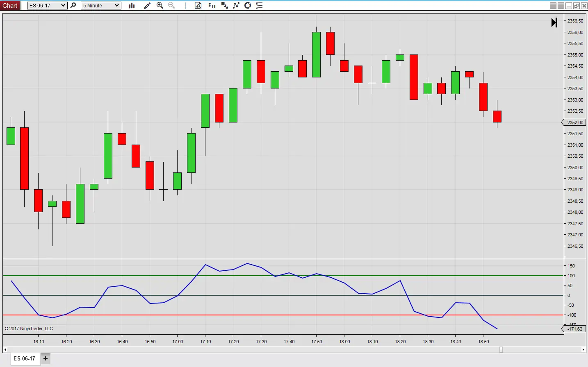Open the instrument search magnifier
Screen dimensions: 588x367
pos(73,5)
